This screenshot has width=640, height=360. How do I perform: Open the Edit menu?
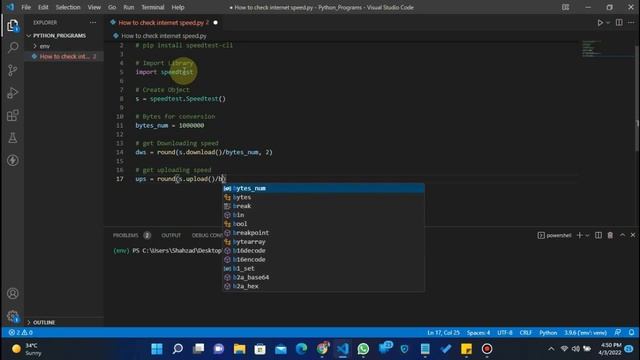pyautogui.click(x=43, y=7)
